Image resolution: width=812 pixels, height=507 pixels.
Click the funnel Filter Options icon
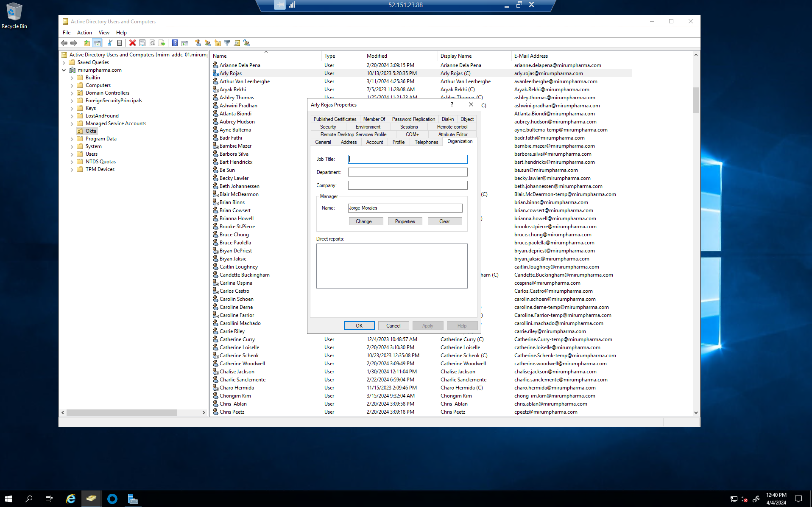pos(227,43)
